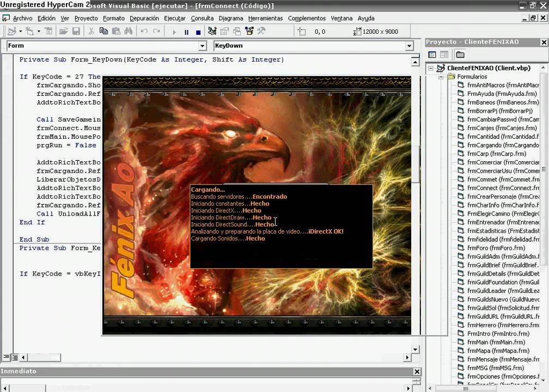The image size is (549, 392).
Task: Open dropdown arrow beside Add Form icon
Action: (39, 32)
